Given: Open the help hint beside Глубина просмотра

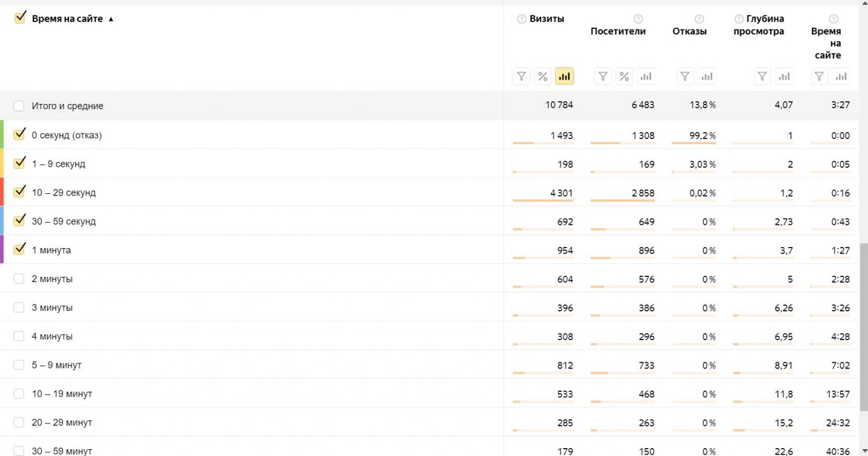Looking at the screenshot, I should click(x=739, y=19).
